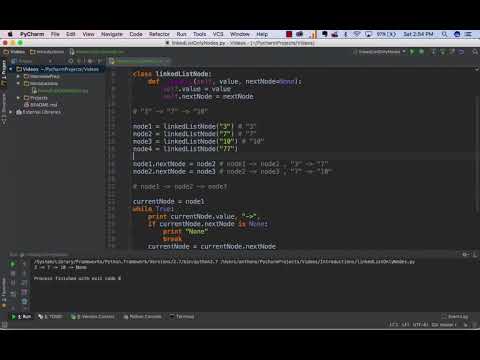
Task: Open the 9: Version Control tab
Action: point(93,316)
